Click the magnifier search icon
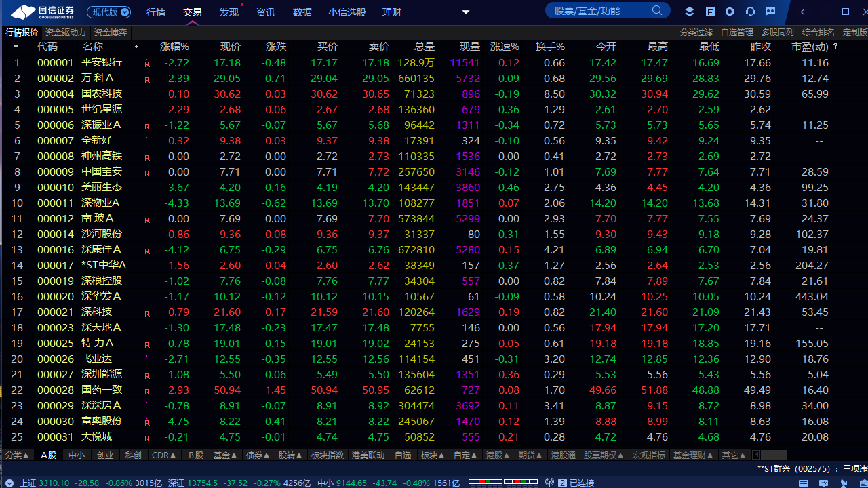Image resolution: width=868 pixels, height=488 pixels. coord(657,11)
